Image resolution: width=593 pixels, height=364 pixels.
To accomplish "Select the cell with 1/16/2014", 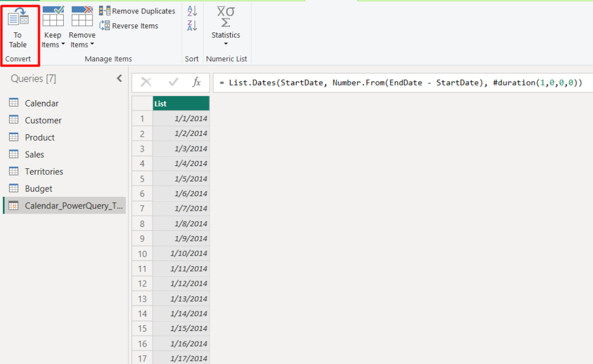I will tap(181, 344).
